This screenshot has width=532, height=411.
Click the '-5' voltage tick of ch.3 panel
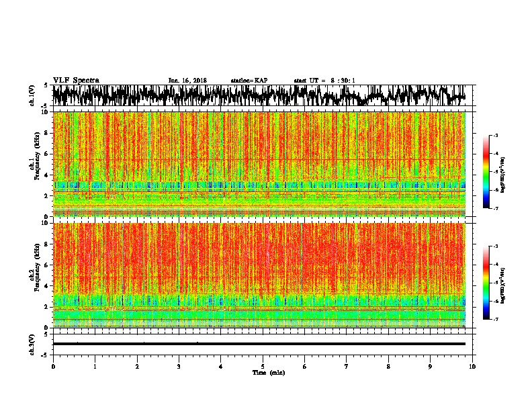45,355
